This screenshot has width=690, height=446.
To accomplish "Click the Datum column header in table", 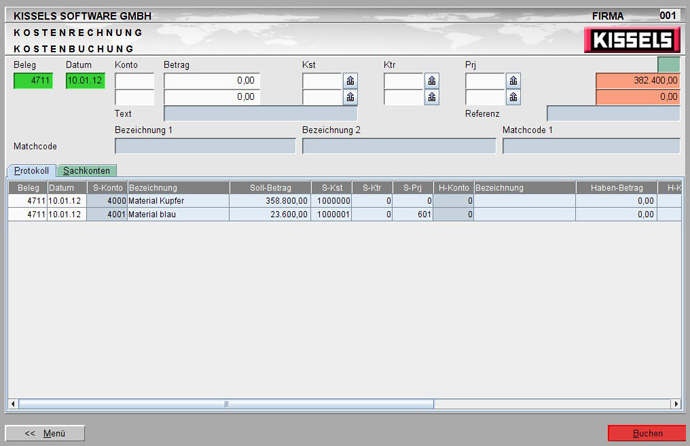I will (67, 188).
